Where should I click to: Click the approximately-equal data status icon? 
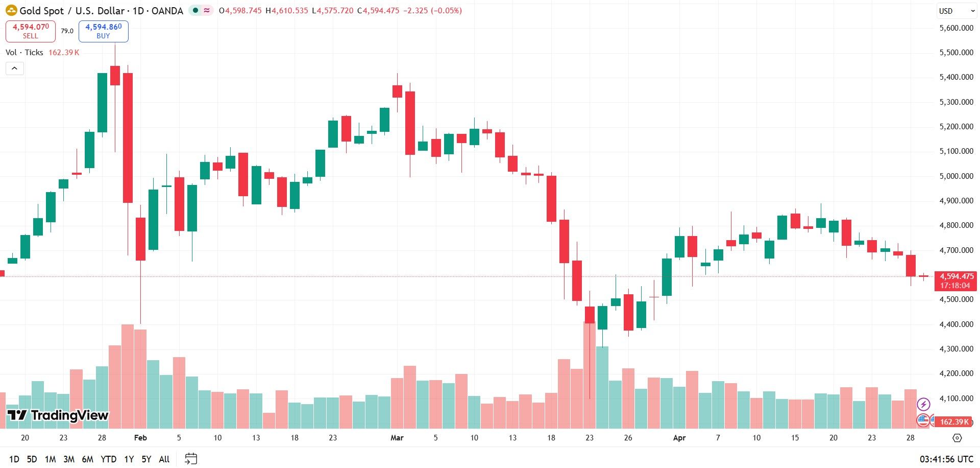tap(207, 10)
